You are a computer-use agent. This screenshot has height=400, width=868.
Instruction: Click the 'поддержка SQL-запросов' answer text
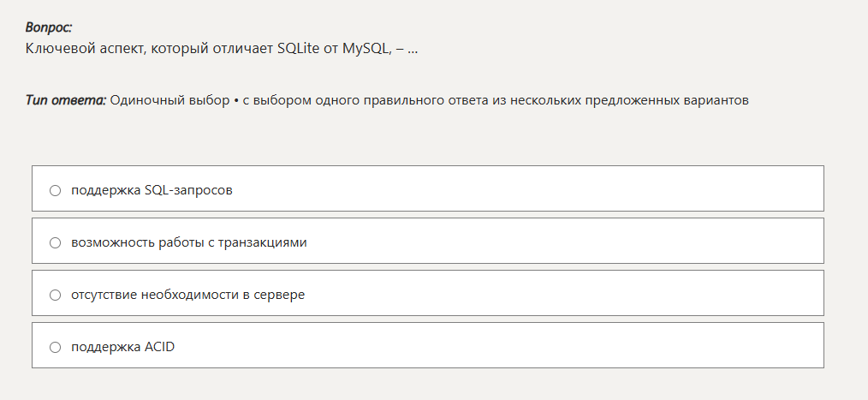pos(152,190)
